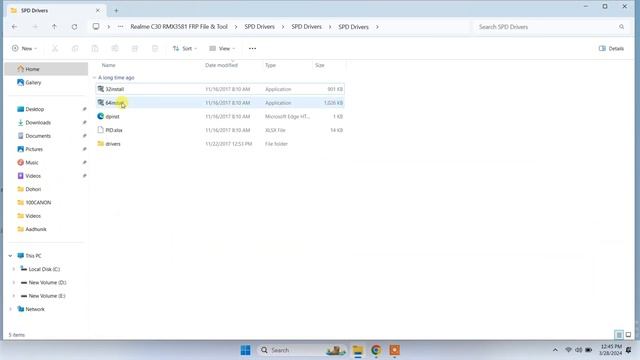Open File Explorer from taskbar
Screen dimensions: 640x360
tap(358, 350)
